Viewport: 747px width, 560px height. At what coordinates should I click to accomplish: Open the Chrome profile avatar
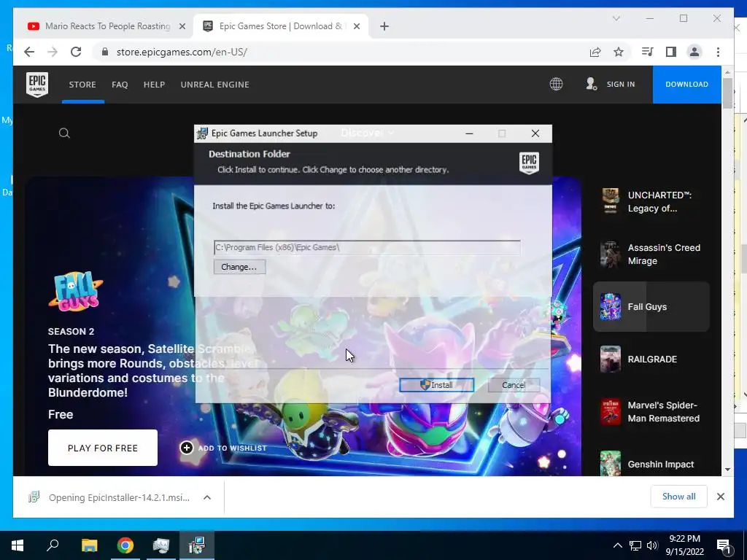(694, 52)
